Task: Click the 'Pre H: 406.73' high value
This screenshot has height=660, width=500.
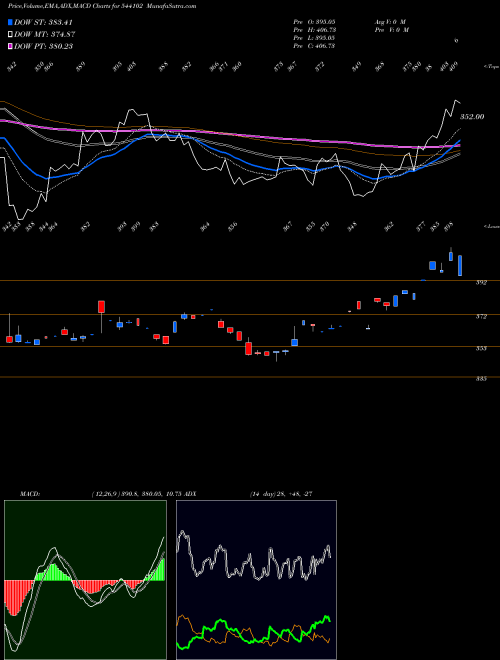Action: [314, 30]
